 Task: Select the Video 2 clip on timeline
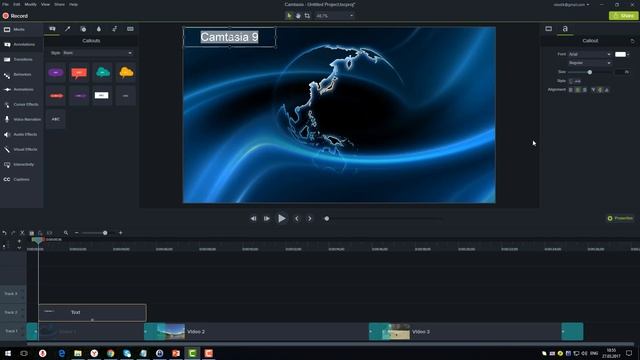click(x=256, y=331)
